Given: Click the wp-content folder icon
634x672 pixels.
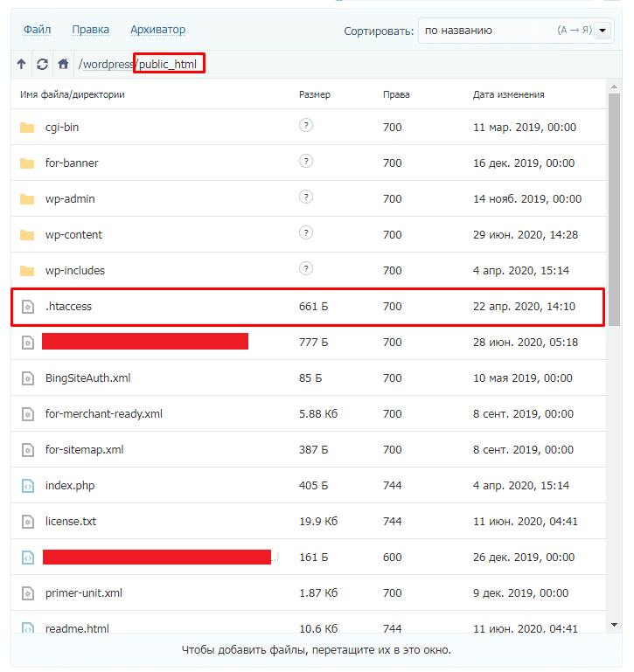Looking at the screenshot, I should click(27, 235).
